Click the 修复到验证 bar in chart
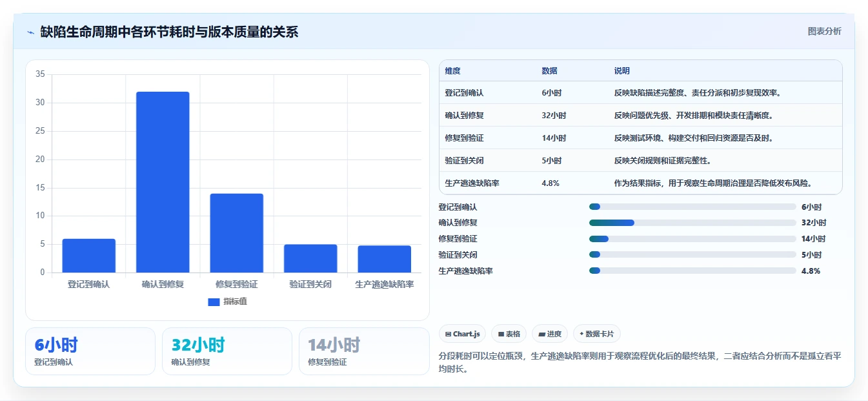Viewport: 868px width, 401px height. coord(236,233)
